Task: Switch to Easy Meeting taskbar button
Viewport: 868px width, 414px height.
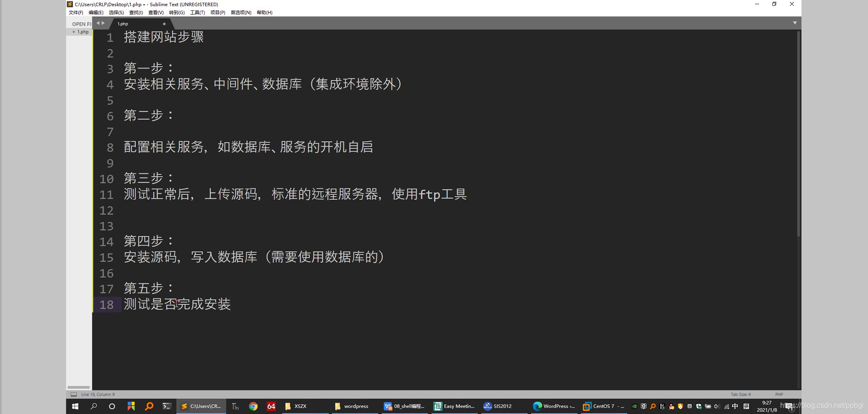Action: pyautogui.click(x=454, y=406)
